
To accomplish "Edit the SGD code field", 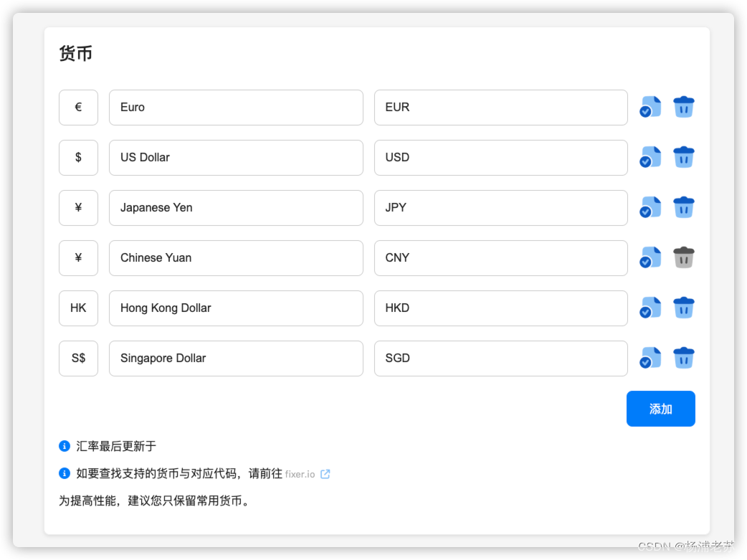I will pyautogui.click(x=500, y=359).
